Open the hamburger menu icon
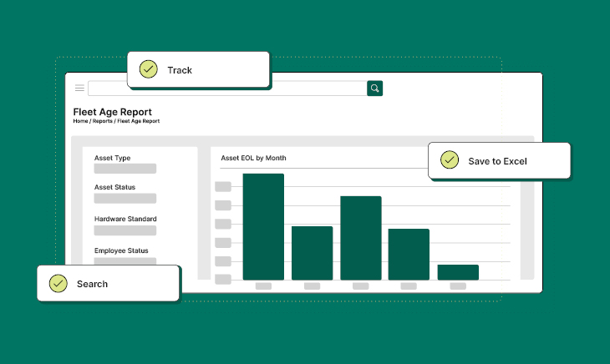The image size is (610, 364). [x=79, y=88]
